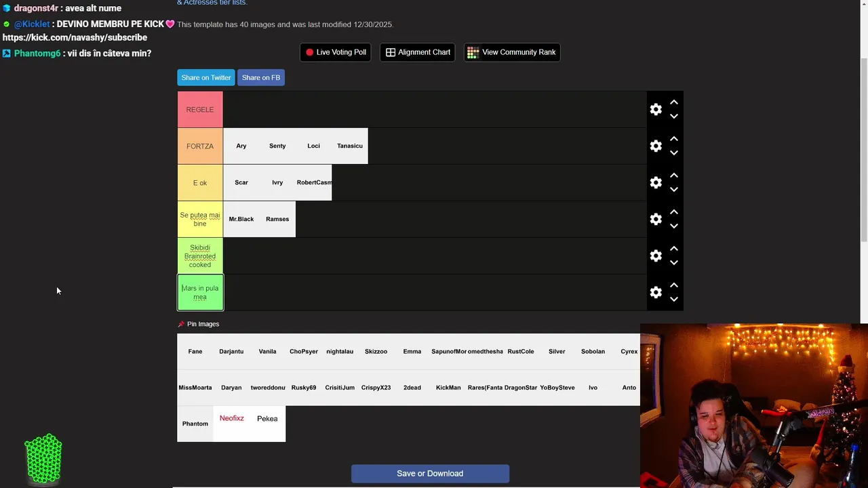This screenshot has width=868, height=488.
Task: Share on FB
Action: [261, 77]
